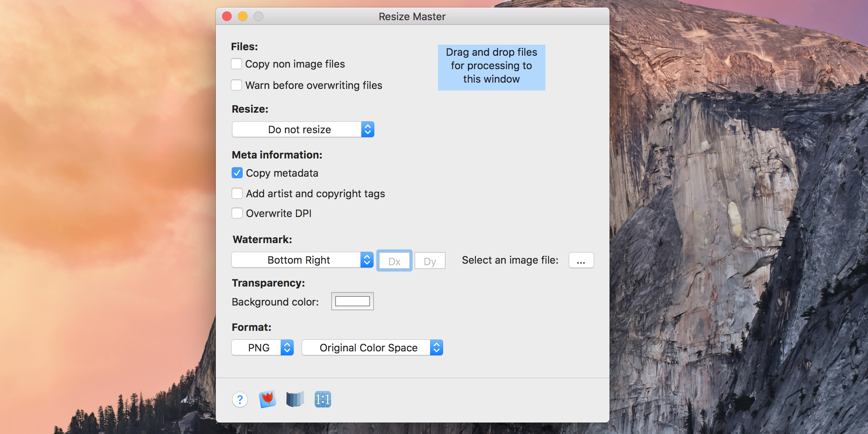Click the red close window button

pyautogui.click(x=227, y=16)
